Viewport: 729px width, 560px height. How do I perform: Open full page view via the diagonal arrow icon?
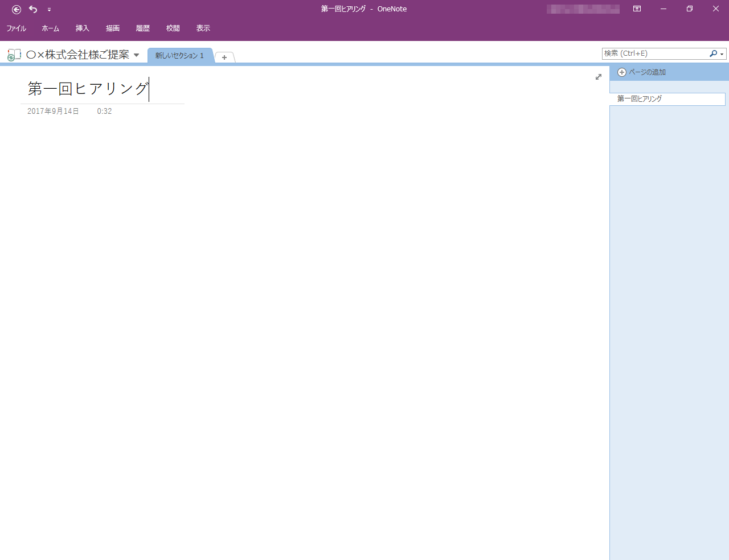(x=598, y=77)
